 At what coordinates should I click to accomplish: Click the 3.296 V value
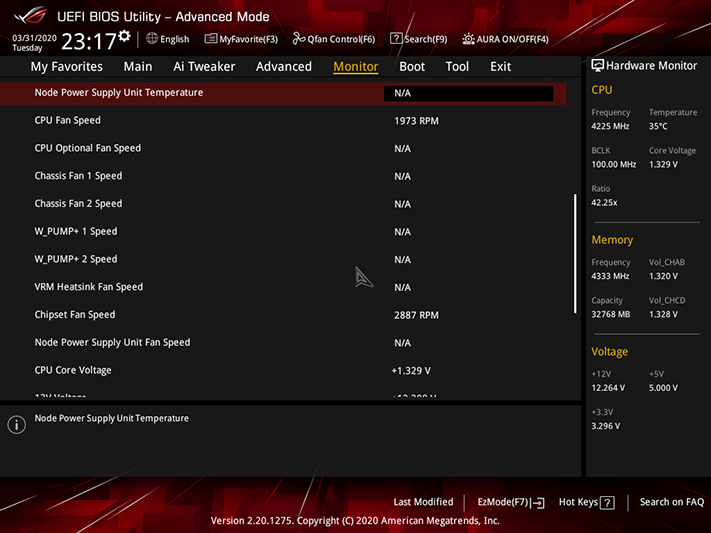click(606, 426)
